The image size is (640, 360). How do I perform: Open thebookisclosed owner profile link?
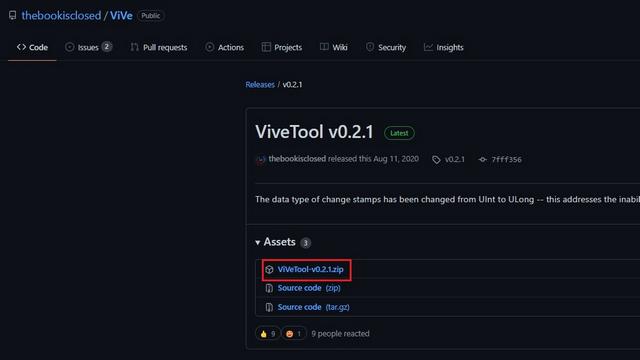pyautogui.click(x=61, y=16)
